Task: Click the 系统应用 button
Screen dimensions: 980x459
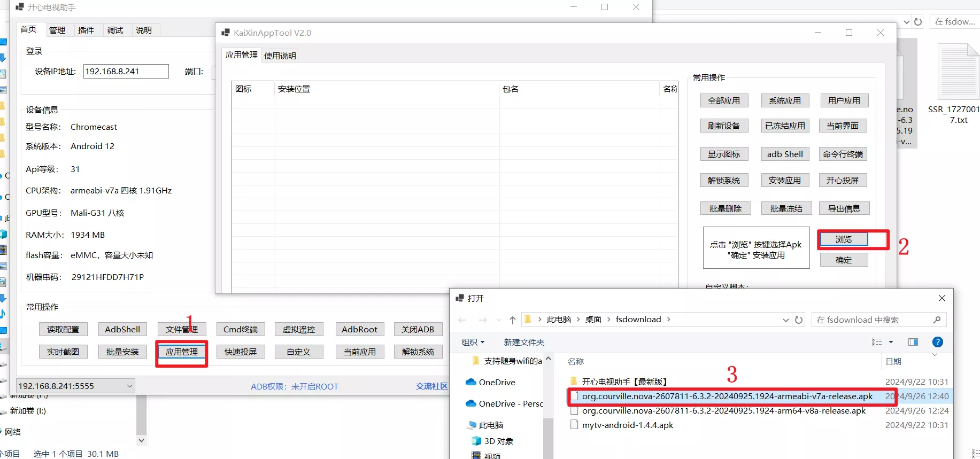Action: [x=785, y=101]
